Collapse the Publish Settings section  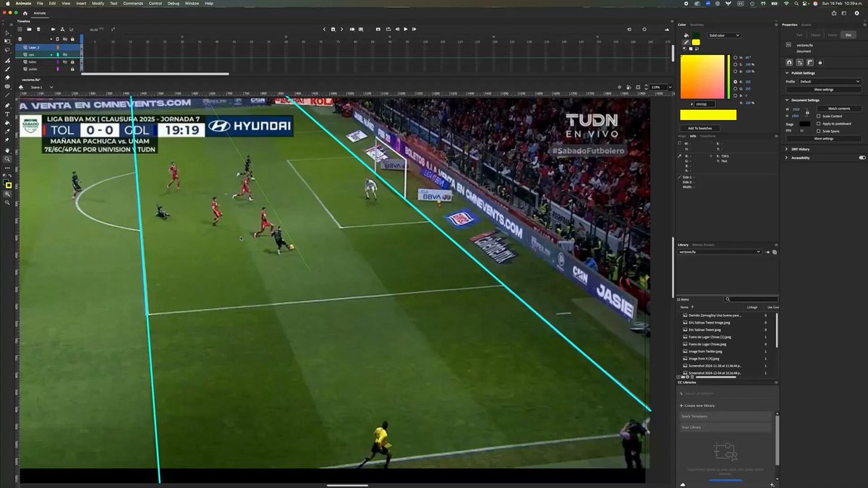tap(787, 73)
